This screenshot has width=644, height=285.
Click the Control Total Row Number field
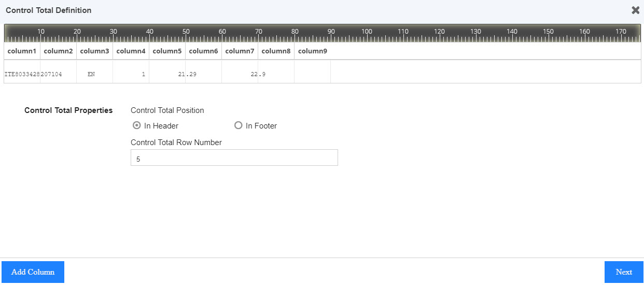(x=234, y=158)
